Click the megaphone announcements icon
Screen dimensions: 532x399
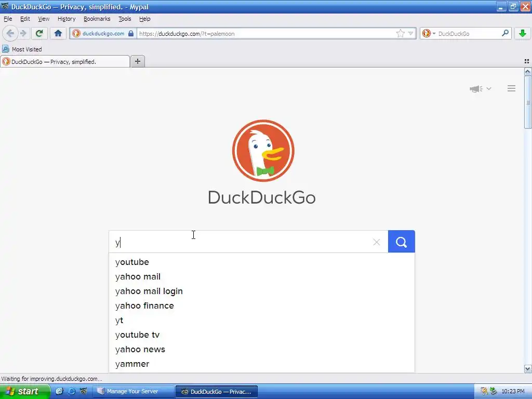tap(476, 88)
